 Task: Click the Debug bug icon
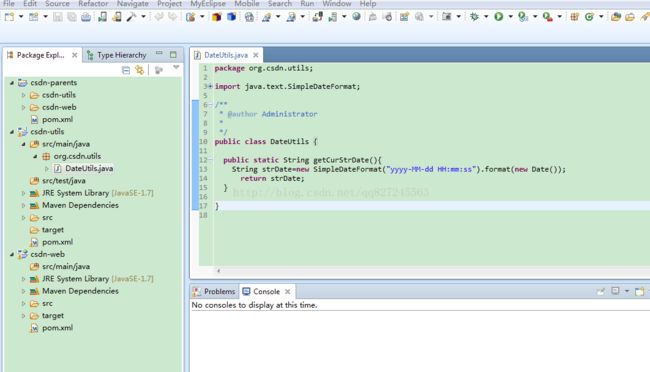(474, 17)
